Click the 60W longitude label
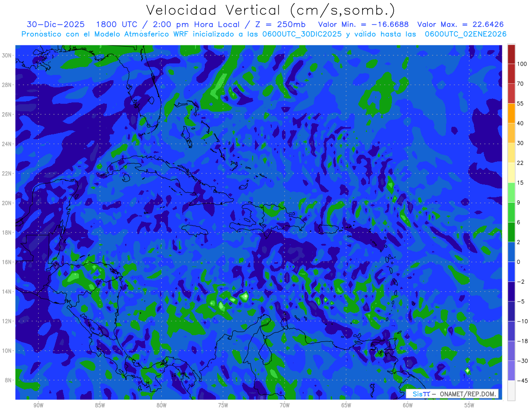Viewport: 532px width, 411px height. click(x=408, y=405)
